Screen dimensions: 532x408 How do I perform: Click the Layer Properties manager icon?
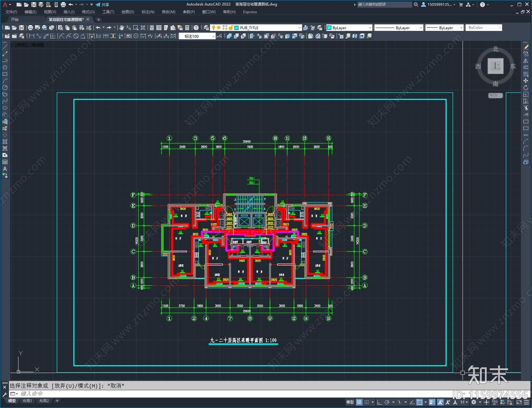(x=206, y=28)
